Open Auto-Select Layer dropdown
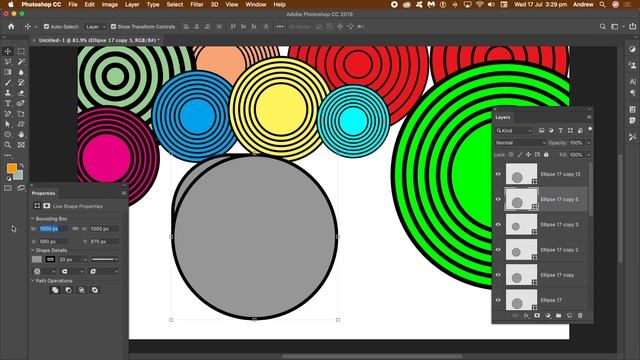640x360 pixels. [96, 27]
